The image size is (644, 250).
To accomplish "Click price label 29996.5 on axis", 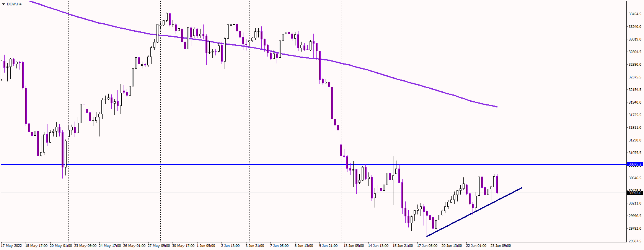I will 635,216.
